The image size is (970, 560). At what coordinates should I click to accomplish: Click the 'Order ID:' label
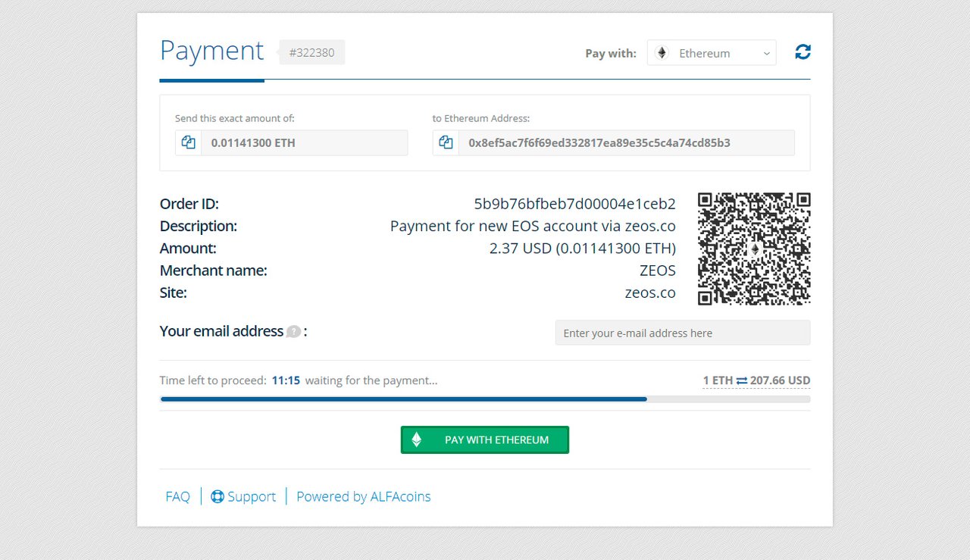189,204
